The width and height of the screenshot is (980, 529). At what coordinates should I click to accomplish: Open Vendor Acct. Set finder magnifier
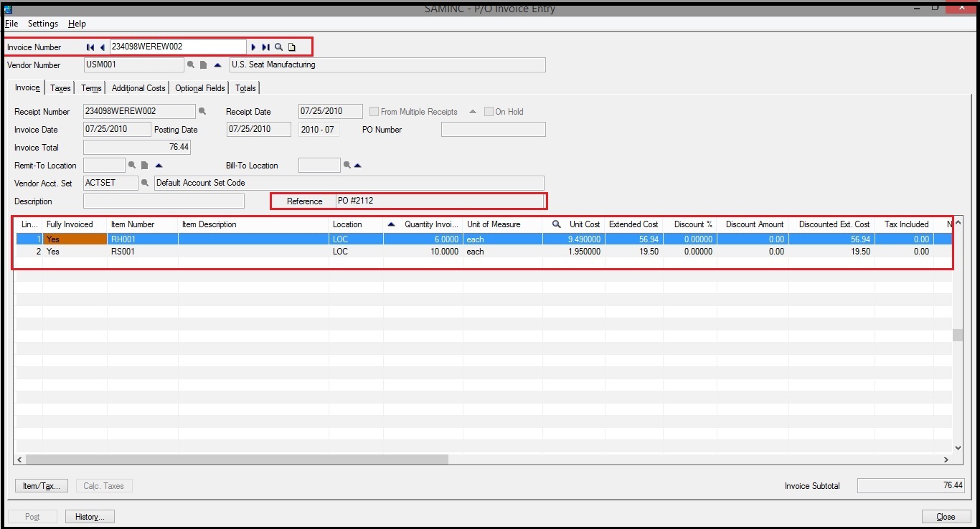pyautogui.click(x=145, y=184)
